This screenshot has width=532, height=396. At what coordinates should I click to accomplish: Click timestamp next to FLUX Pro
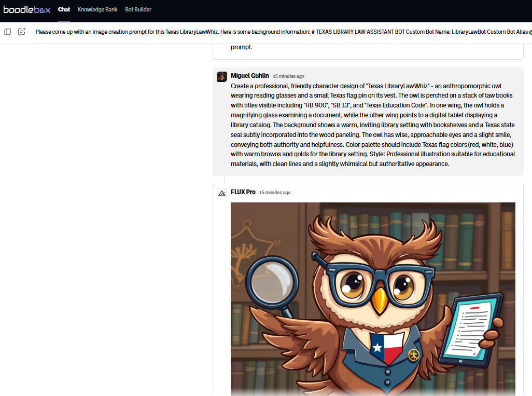click(x=275, y=193)
